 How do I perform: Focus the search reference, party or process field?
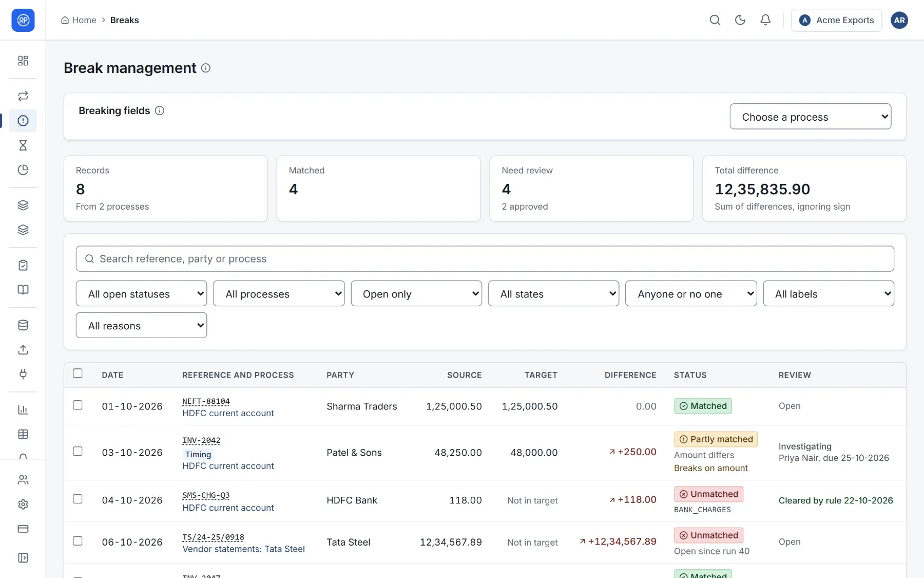coord(485,258)
